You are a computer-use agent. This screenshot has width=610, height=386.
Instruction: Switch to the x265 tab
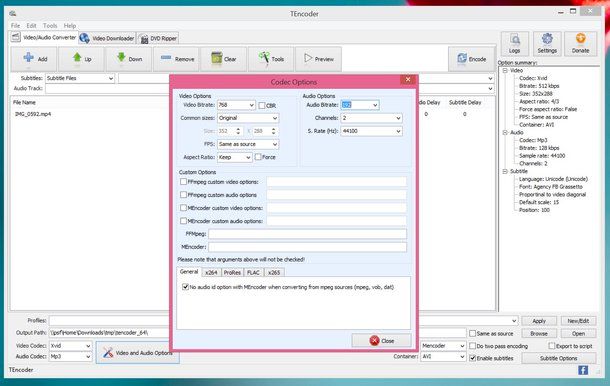274,272
